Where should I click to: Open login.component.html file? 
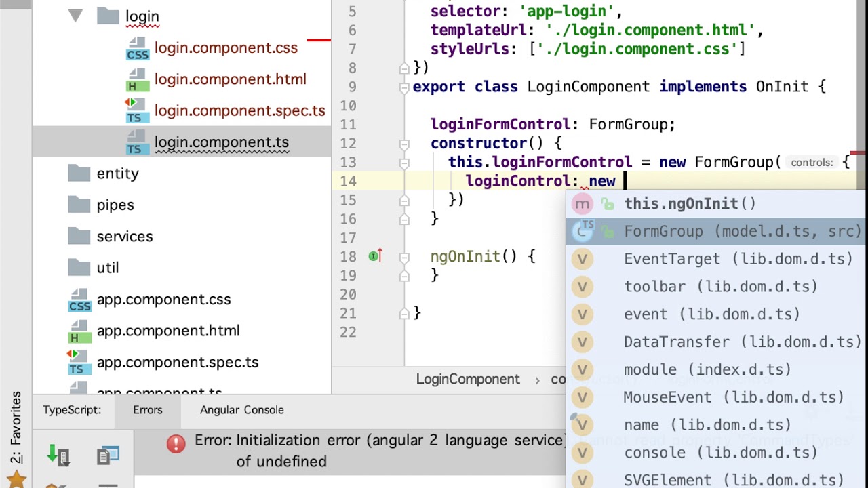[x=231, y=79]
